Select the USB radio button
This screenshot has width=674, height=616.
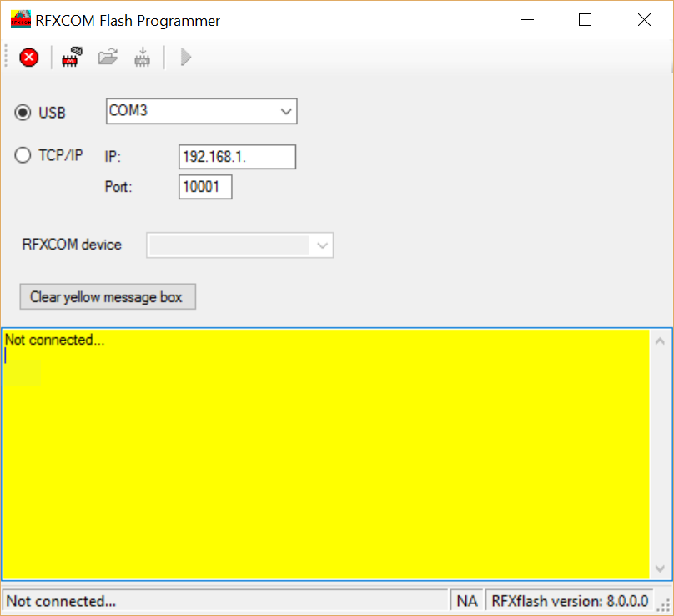23,113
